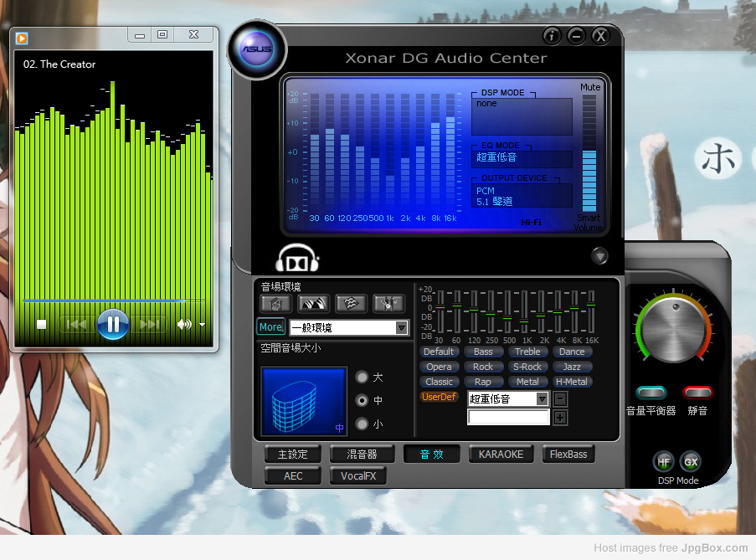Select the fourth sound environment preset icon
The width and height of the screenshot is (756, 560).
tap(388, 304)
